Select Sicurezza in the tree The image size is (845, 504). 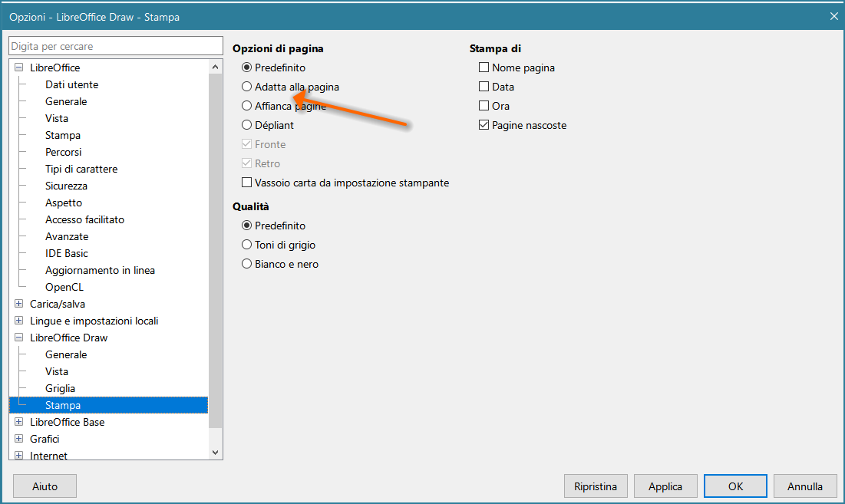coord(66,186)
